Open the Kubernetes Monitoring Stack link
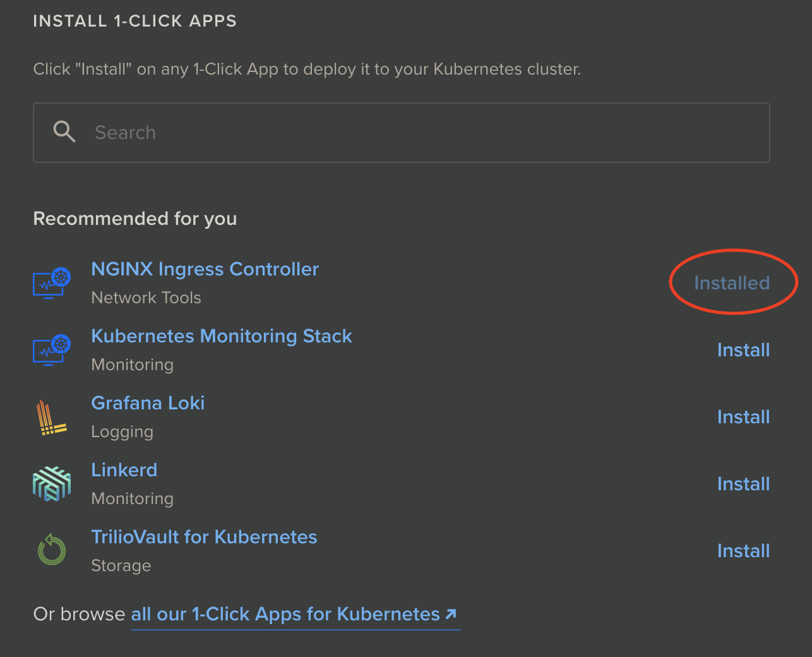 coord(222,336)
